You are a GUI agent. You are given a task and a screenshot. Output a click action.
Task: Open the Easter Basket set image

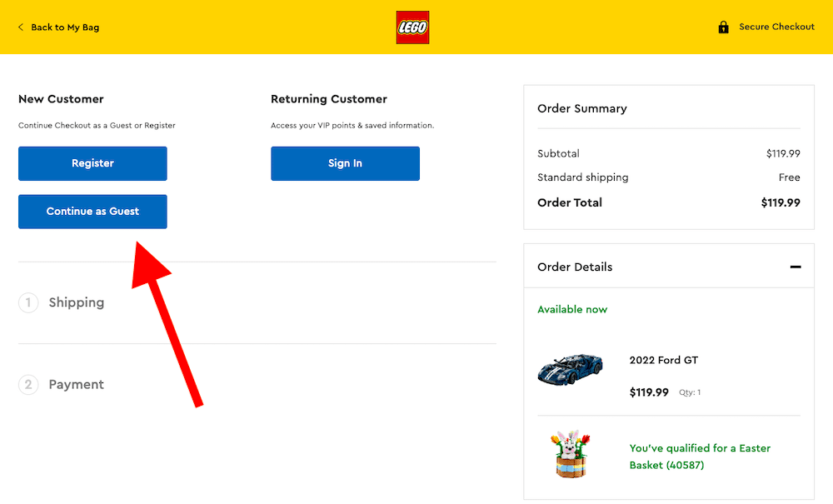point(571,455)
